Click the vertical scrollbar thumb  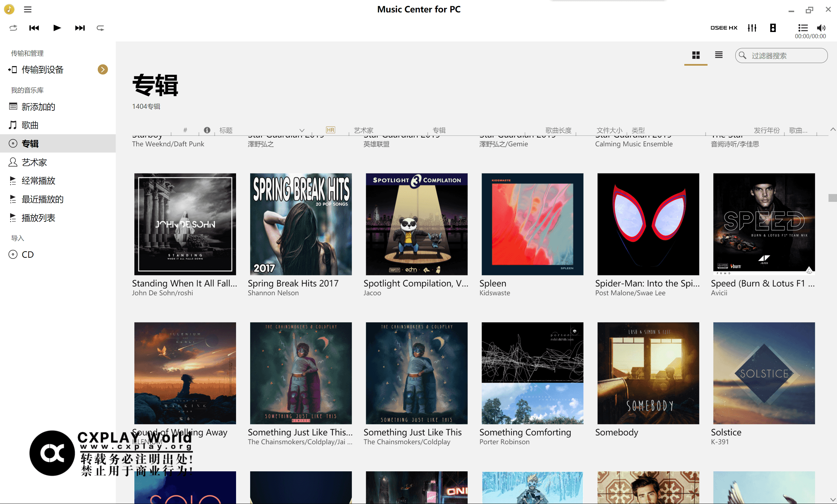point(832,198)
